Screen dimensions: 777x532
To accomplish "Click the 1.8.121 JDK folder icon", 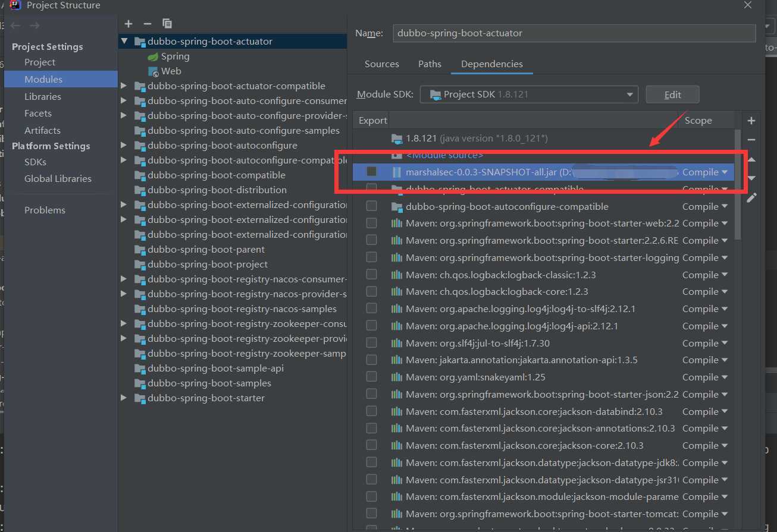I will 397,138.
